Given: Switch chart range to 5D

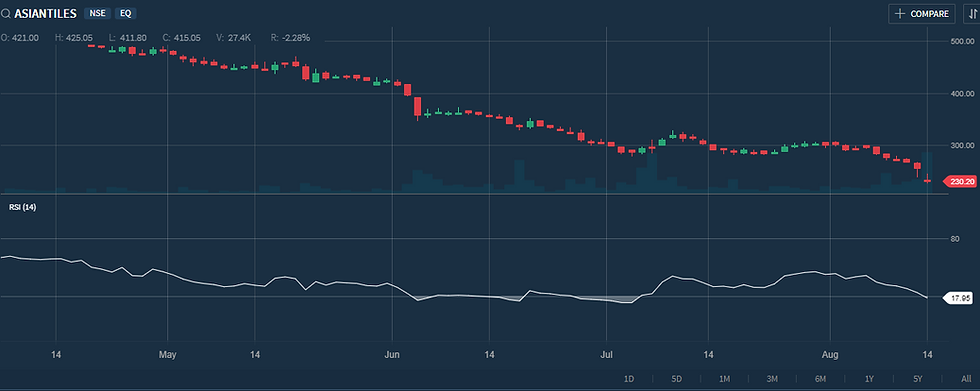Looking at the screenshot, I should tap(677, 379).
